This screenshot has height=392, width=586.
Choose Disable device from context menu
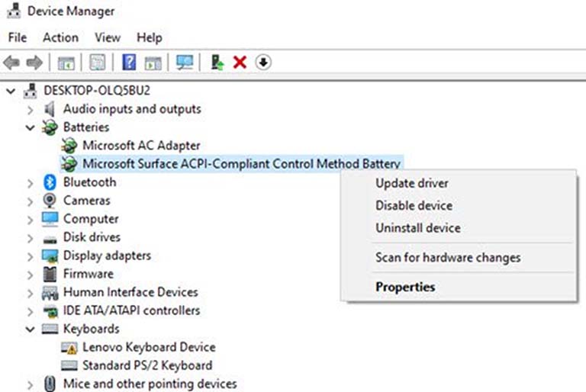[414, 205]
